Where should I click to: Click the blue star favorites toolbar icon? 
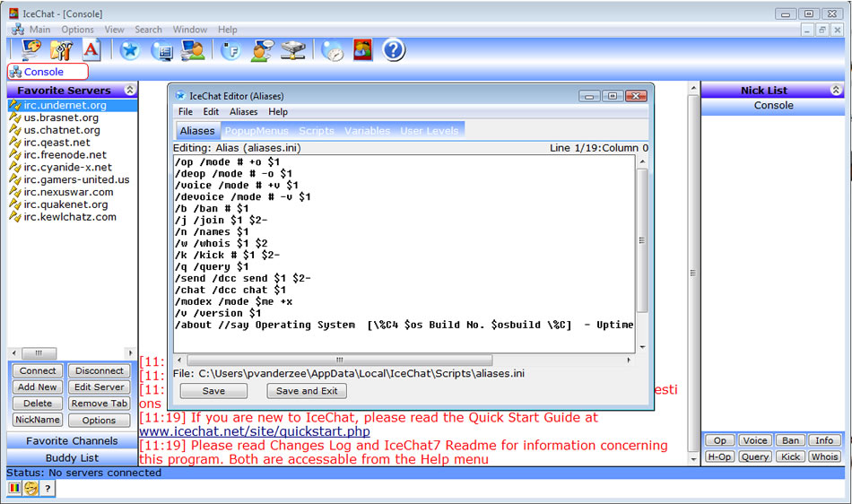click(x=130, y=50)
